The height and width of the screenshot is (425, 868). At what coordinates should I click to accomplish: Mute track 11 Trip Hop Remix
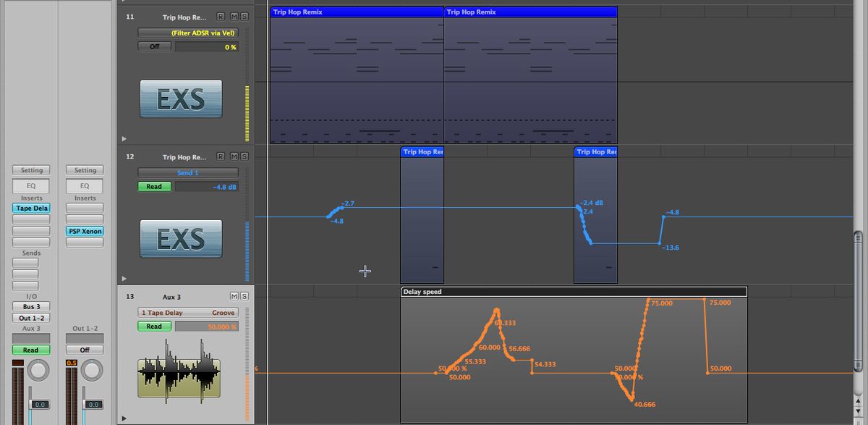point(235,16)
